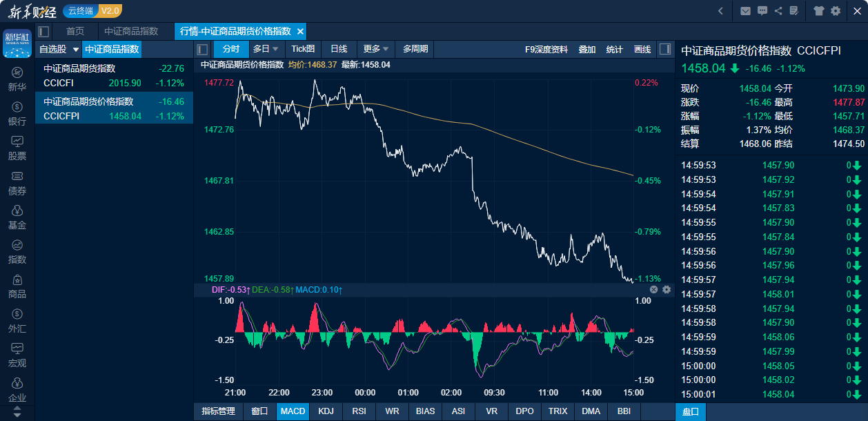
Task: Open settings gear in the top bar
Action: pos(836,11)
